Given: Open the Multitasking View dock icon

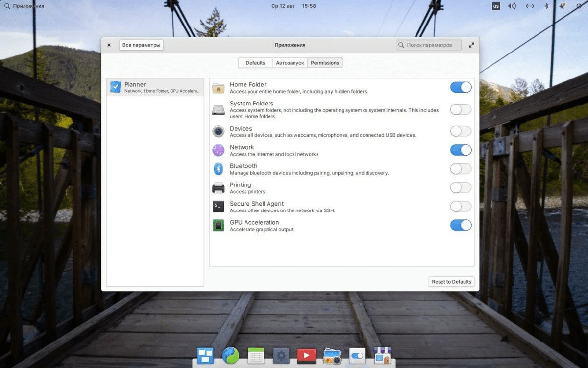Looking at the screenshot, I should tap(205, 356).
